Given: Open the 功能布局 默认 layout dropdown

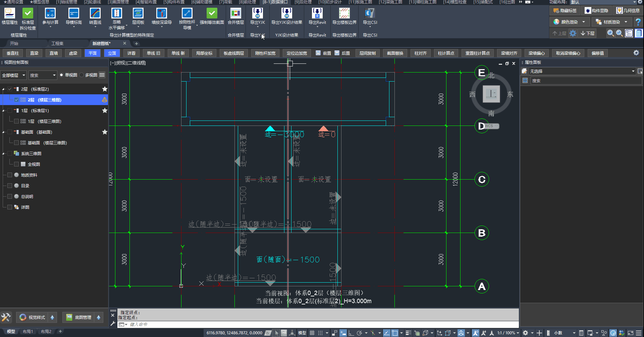Looking at the screenshot, I should (603, 2).
